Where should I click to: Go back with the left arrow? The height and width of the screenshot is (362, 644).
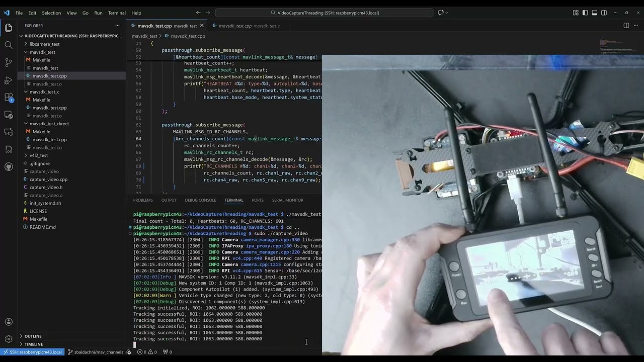tap(198, 13)
